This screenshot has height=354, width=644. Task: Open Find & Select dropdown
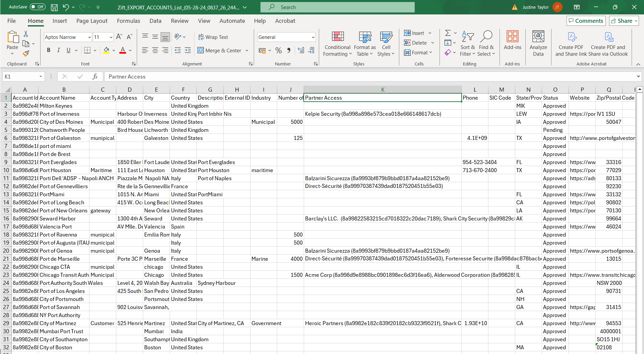click(486, 44)
